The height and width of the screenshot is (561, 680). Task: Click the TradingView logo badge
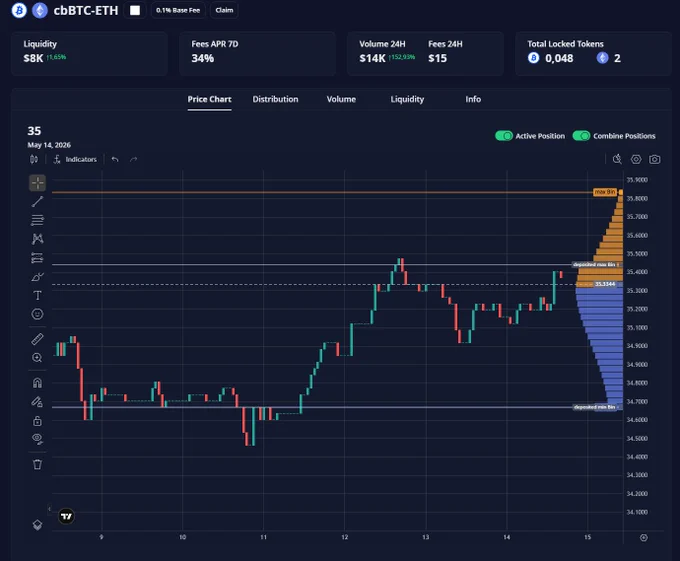click(66, 516)
